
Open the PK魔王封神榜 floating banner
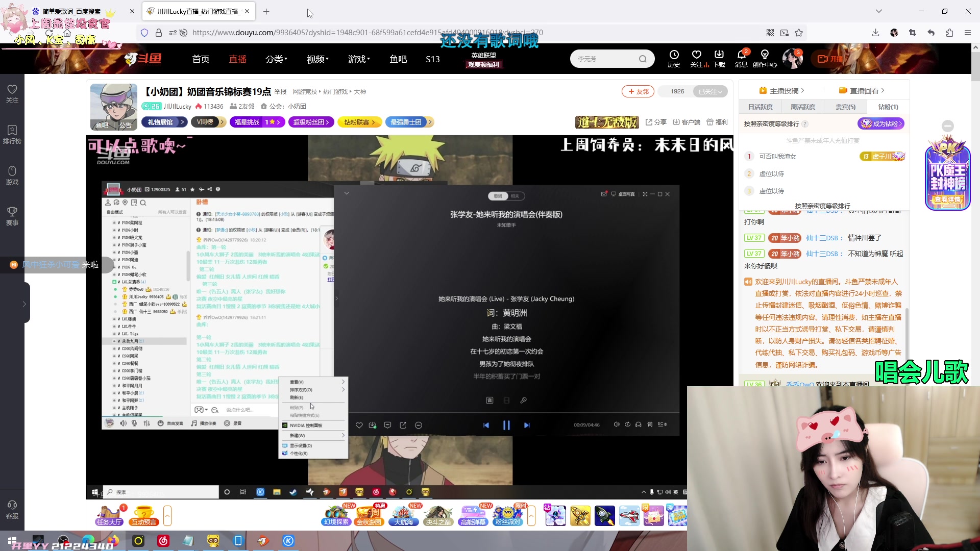[x=947, y=173]
